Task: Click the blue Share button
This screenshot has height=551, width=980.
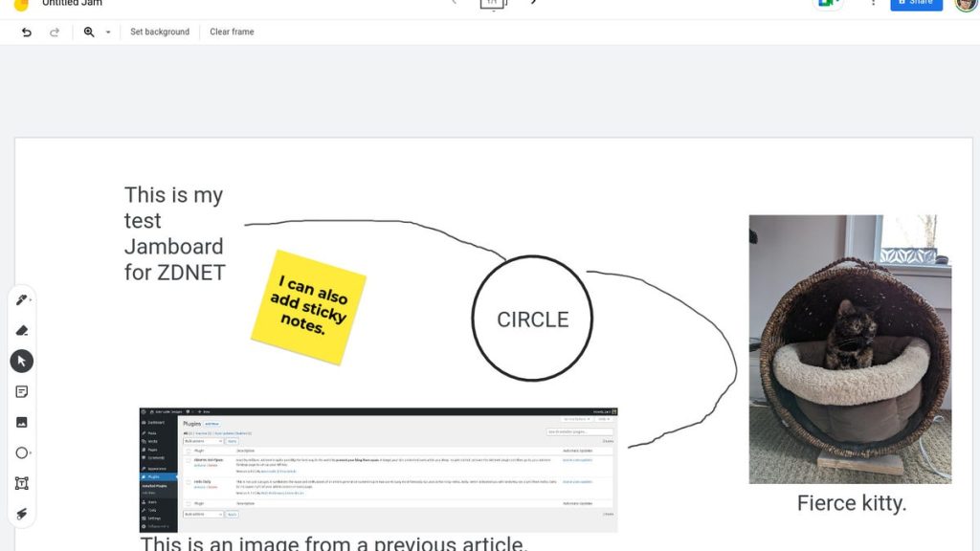Action: (916, 3)
